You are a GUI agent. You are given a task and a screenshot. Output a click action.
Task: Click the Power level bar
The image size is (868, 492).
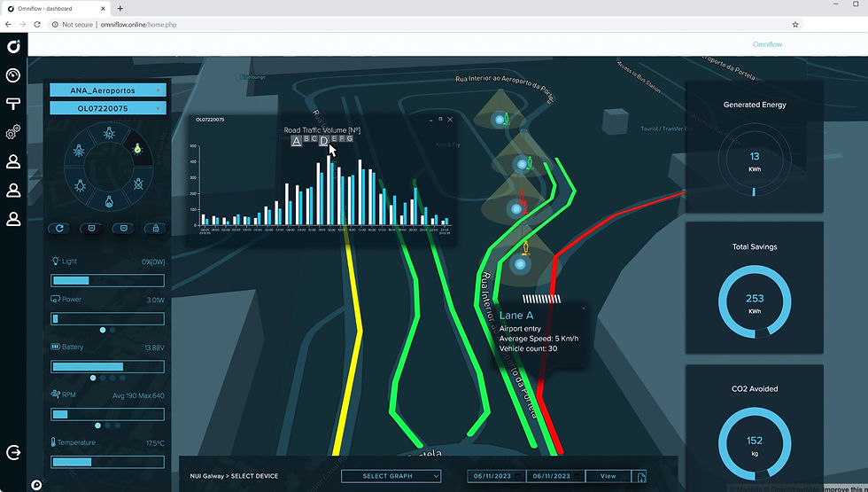click(107, 318)
